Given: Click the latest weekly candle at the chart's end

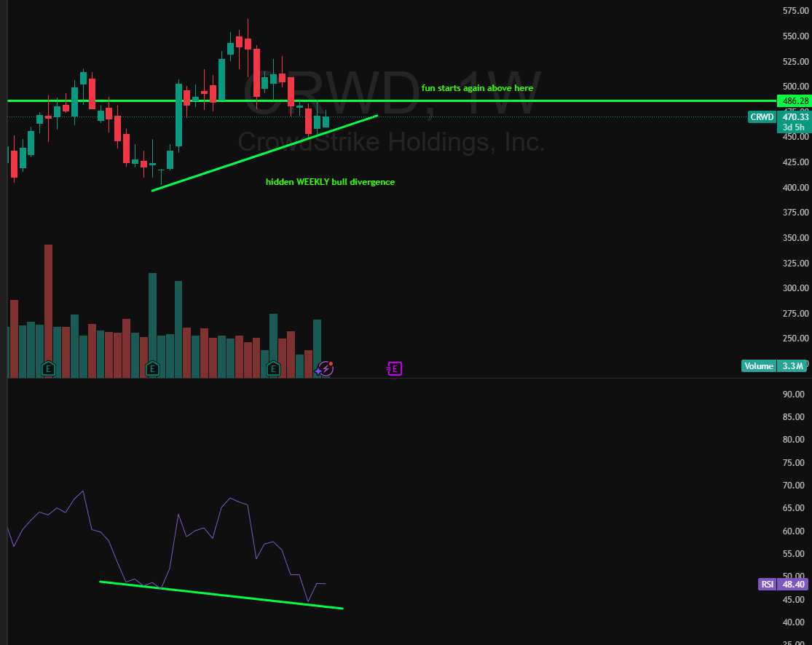Looking at the screenshot, I should [326, 122].
